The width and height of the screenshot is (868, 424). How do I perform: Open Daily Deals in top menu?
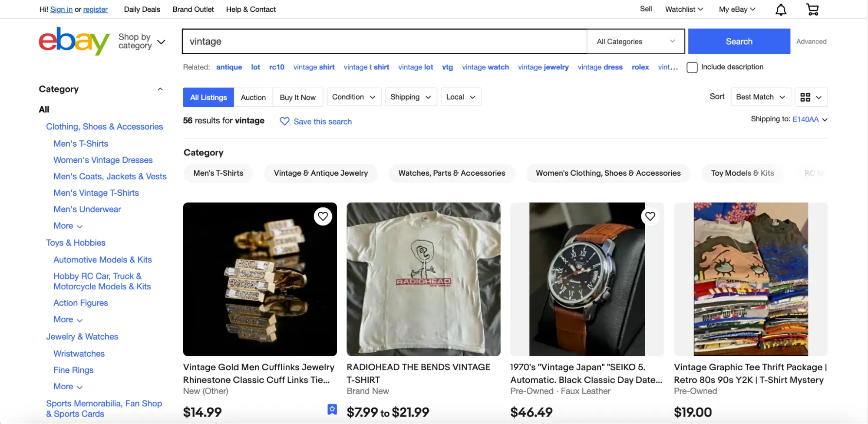(142, 9)
